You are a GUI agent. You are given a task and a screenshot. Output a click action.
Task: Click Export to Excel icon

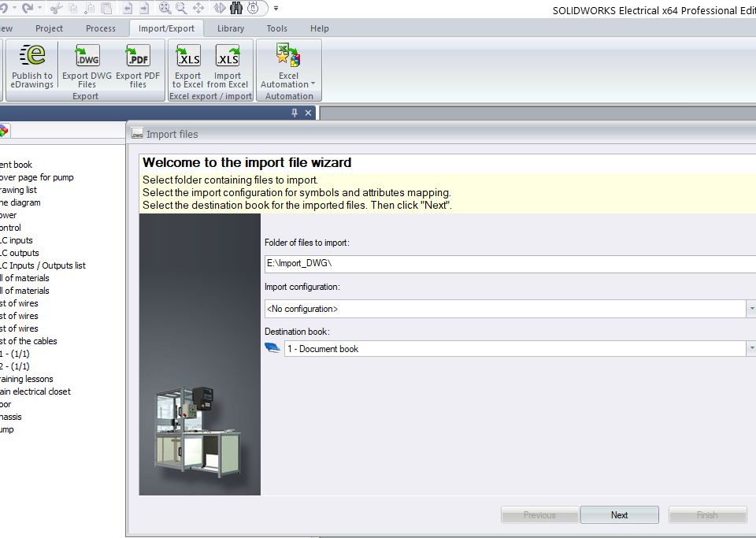point(187,66)
